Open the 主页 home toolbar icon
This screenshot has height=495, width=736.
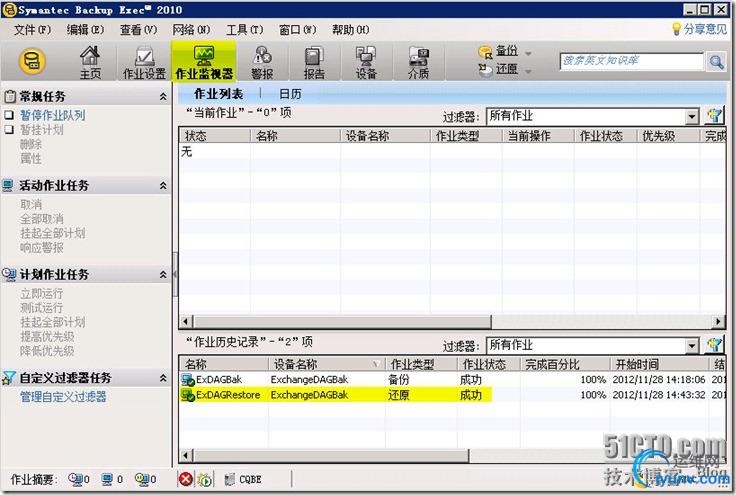90,62
